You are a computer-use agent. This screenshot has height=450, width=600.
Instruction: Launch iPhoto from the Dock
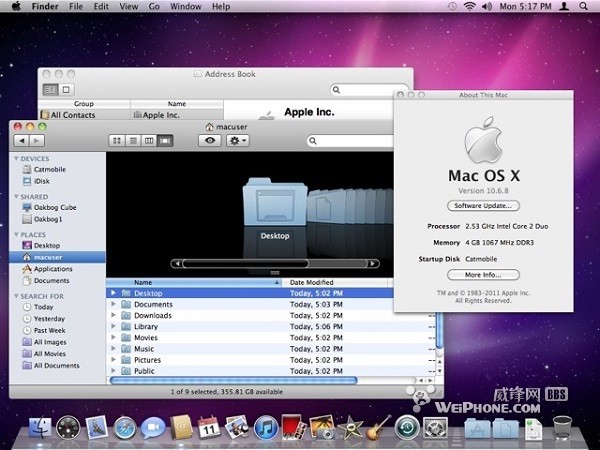tap(322, 427)
